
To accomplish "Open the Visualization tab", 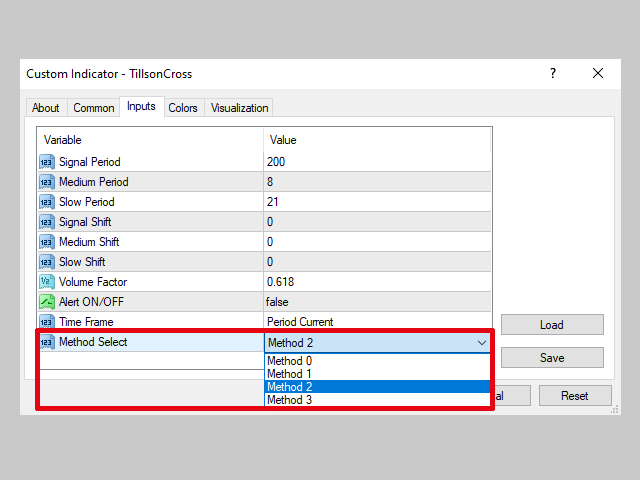I will tap(239, 108).
